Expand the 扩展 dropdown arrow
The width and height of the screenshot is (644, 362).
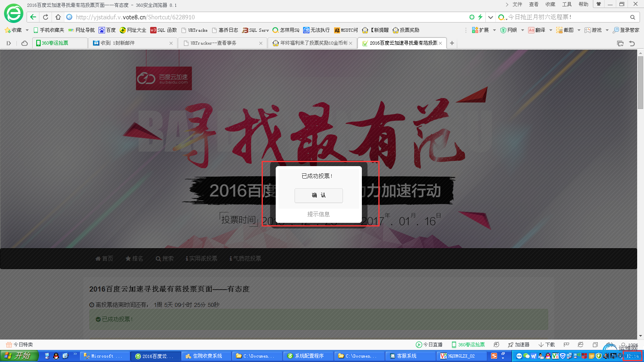[494, 30]
